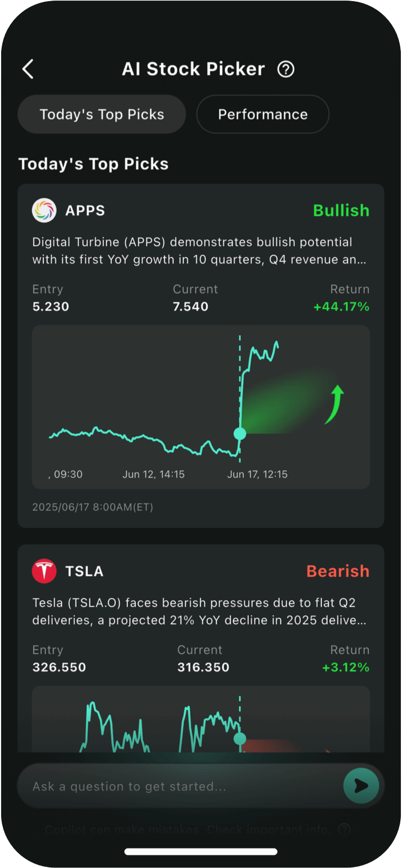Expand the truncated Digital Turbine description
Viewport: 402px width, 868px height.
tap(200, 251)
